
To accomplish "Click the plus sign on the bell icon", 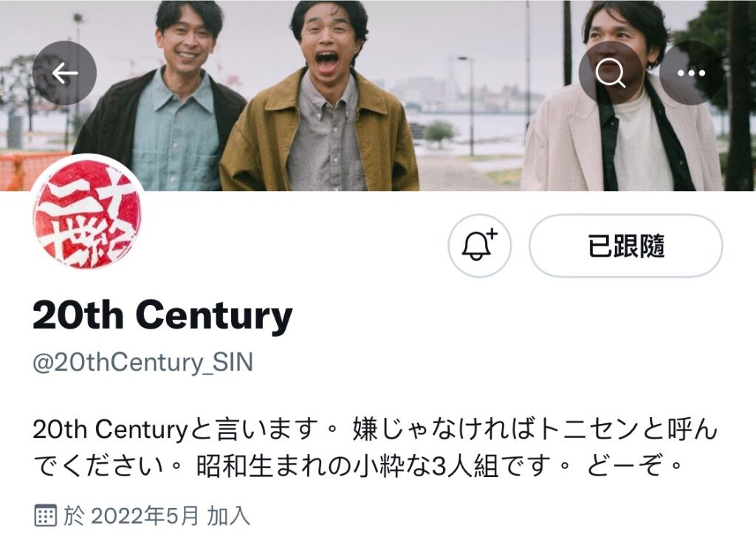I will coord(491,233).
